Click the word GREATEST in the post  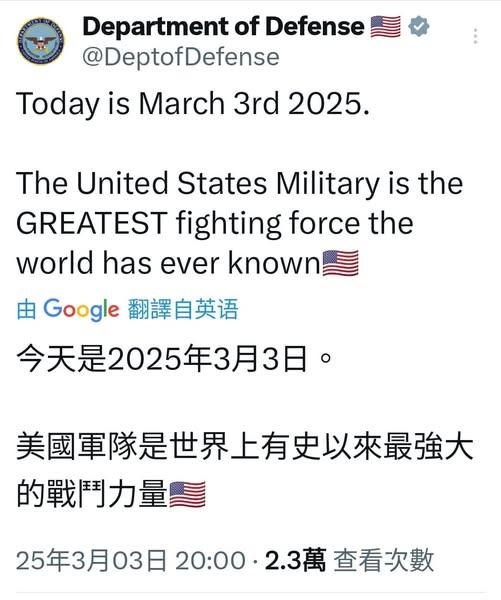coord(91,223)
